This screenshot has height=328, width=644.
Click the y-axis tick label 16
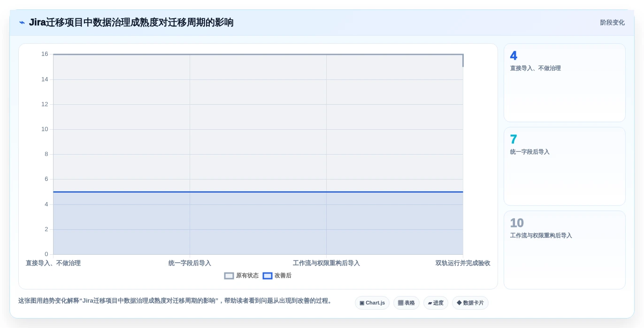point(45,54)
